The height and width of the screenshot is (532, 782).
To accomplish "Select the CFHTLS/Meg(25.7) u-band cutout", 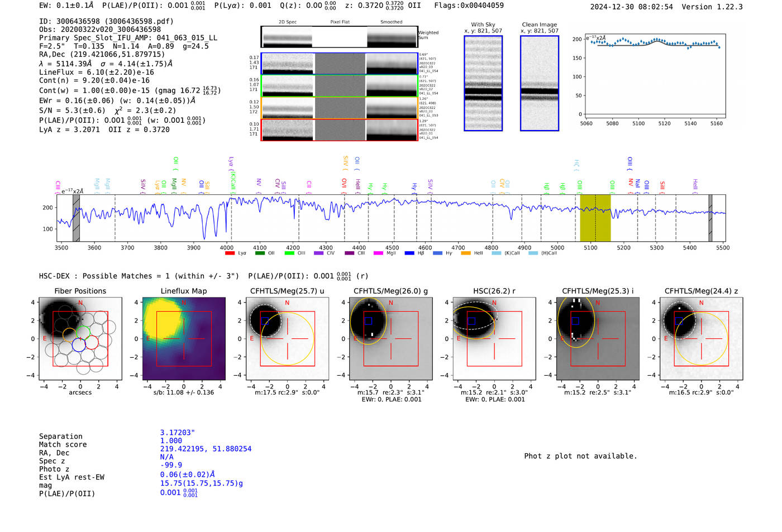I will pyautogui.click(x=287, y=338).
